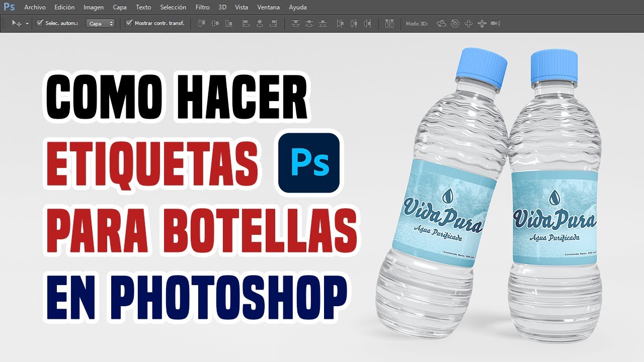644x362 pixels.
Task: Click the Photoshop Ps logo in the menu bar
Action: 9,7
